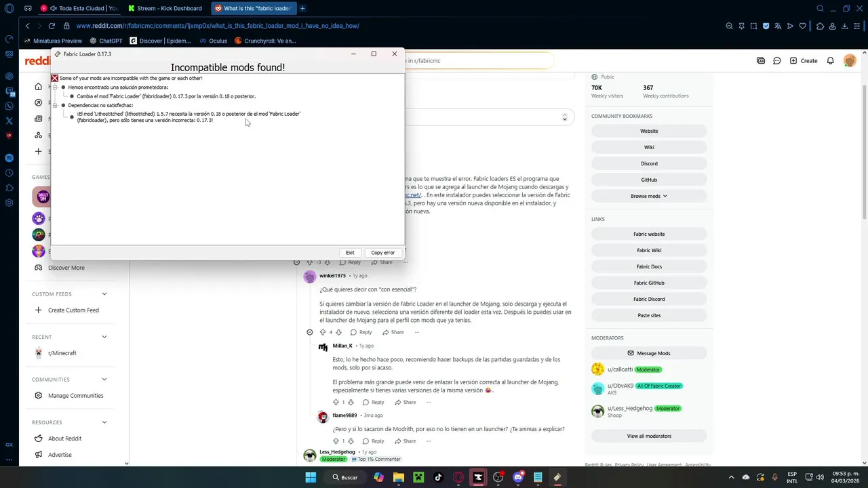Click Message Mods button
Screen dimensions: 868x488
pos(649,353)
